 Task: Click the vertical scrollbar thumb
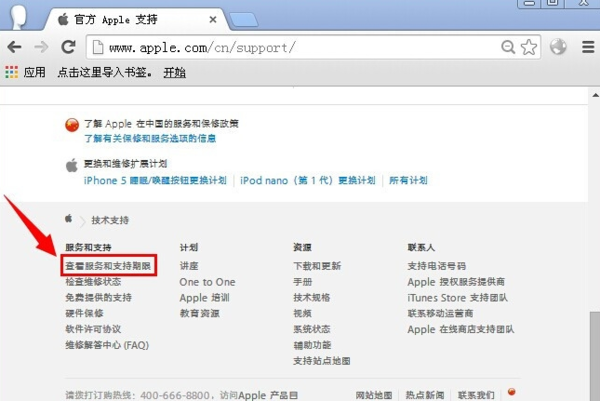pyautogui.click(x=595, y=356)
